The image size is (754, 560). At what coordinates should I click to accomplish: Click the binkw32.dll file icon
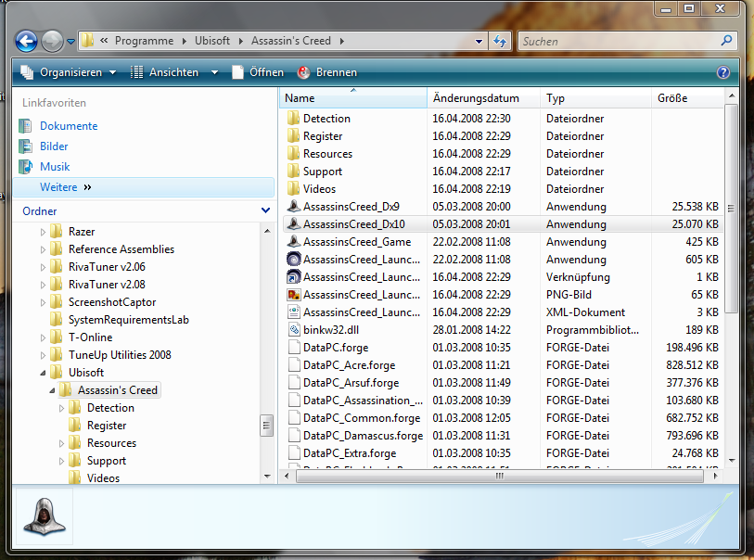click(293, 330)
